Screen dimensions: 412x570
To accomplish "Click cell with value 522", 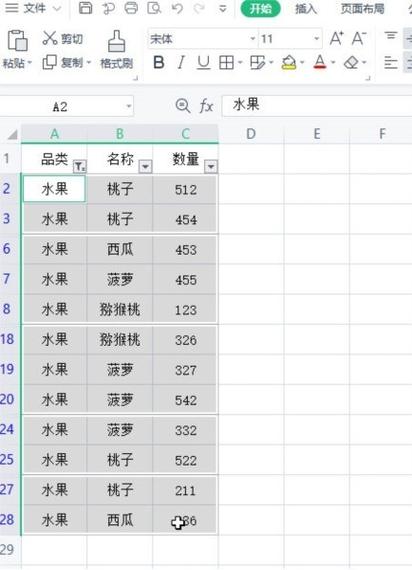I will click(186, 461).
